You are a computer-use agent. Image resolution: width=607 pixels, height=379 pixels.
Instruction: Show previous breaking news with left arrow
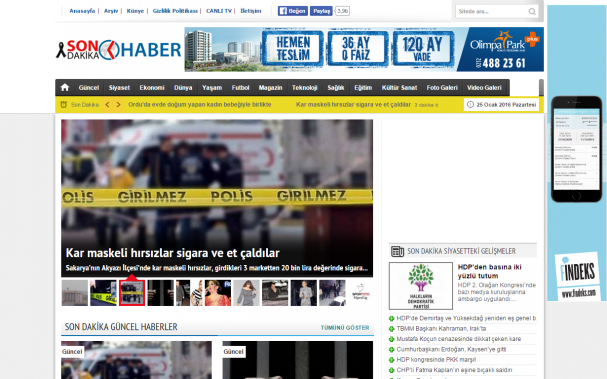pos(107,105)
